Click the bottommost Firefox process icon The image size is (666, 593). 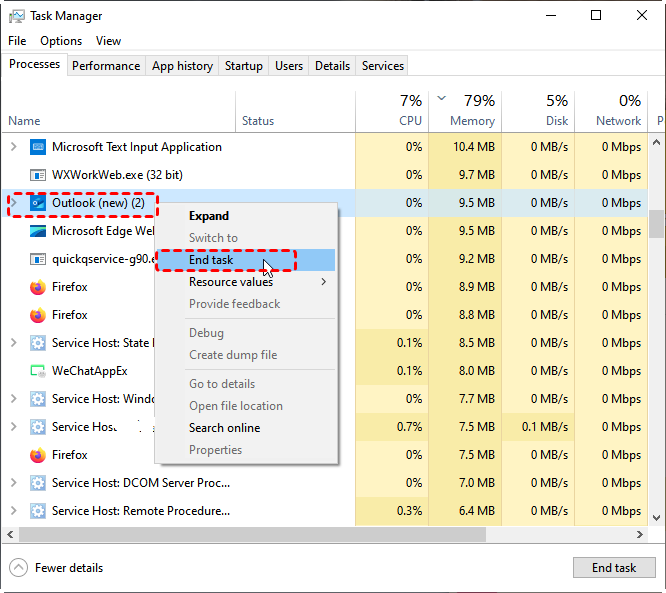(38, 455)
